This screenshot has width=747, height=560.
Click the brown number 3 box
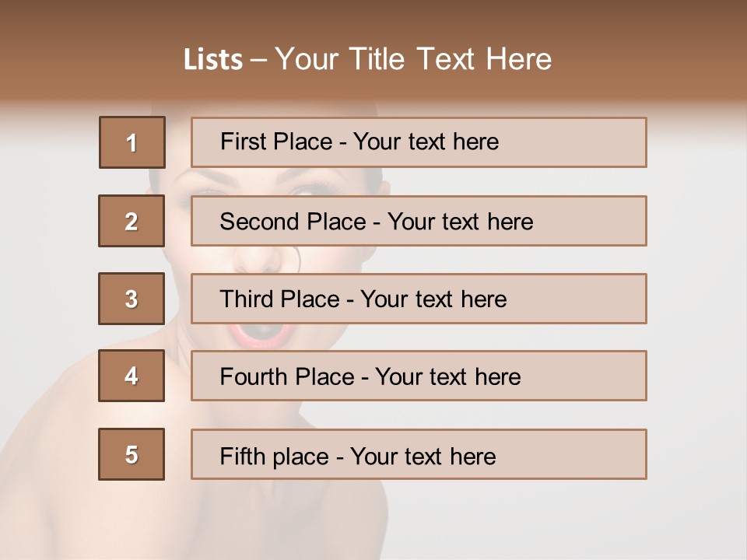tap(132, 299)
